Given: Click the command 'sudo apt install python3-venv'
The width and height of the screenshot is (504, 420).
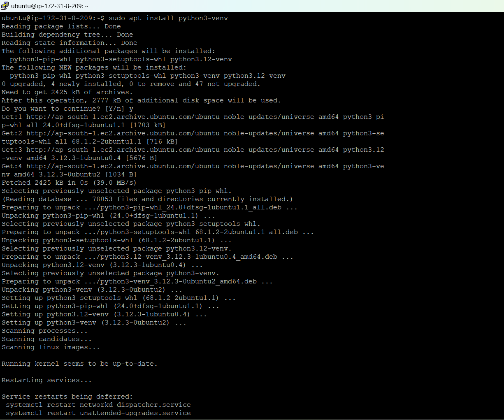Looking at the screenshot, I should click(x=168, y=18).
